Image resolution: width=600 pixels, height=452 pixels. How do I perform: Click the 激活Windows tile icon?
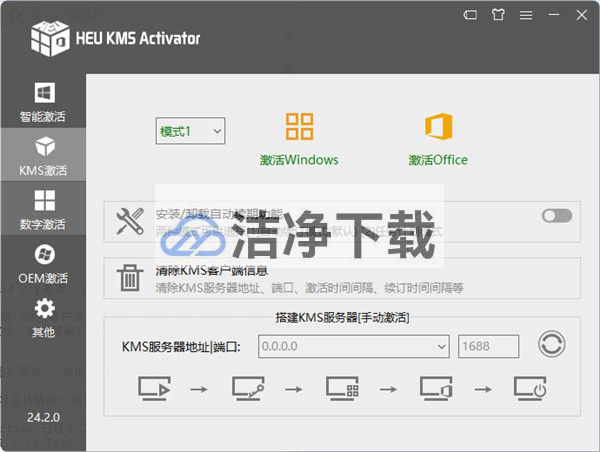300,126
